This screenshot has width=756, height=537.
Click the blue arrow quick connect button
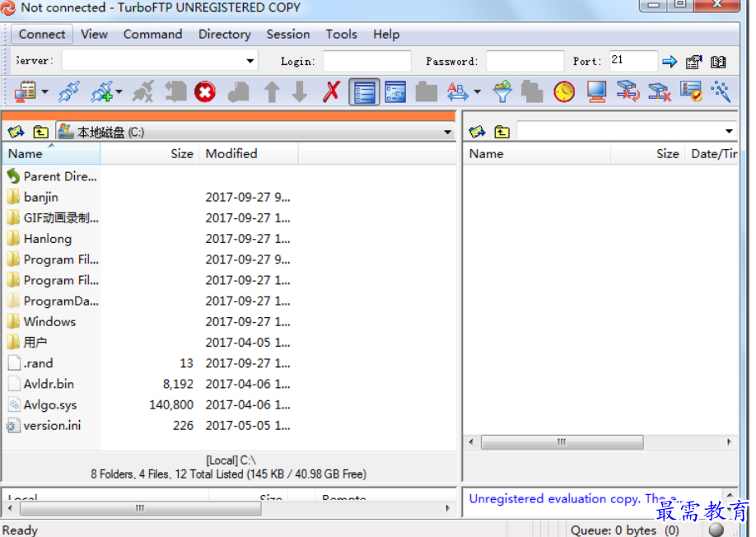[670, 62]
